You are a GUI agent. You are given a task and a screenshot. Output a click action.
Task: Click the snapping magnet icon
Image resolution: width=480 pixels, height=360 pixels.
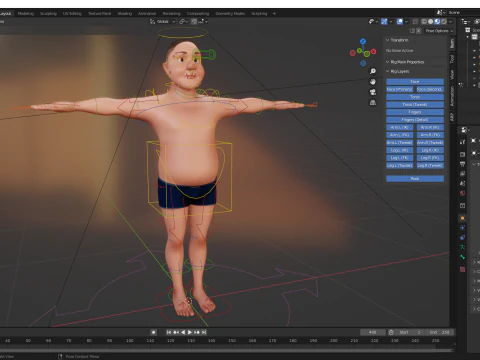(194, 21)
